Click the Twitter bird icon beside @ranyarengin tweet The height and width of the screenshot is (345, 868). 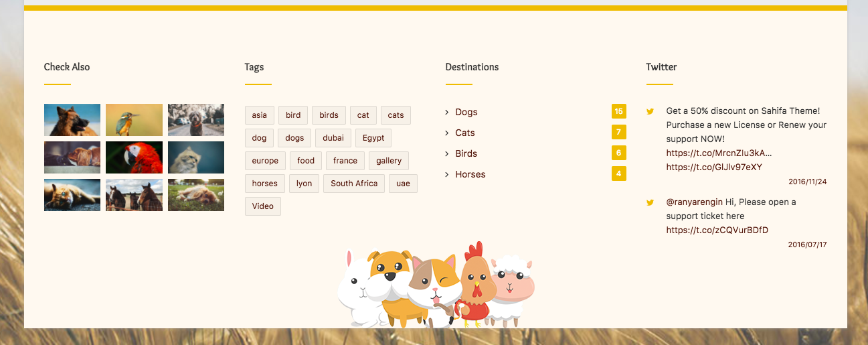(x=650, y=202)
